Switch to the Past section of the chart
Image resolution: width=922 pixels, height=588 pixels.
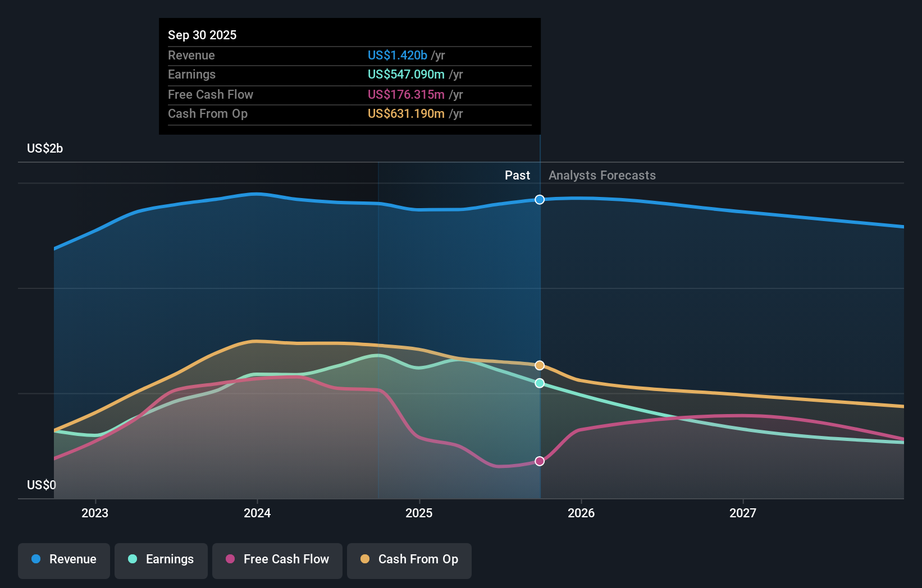(517, 175)
